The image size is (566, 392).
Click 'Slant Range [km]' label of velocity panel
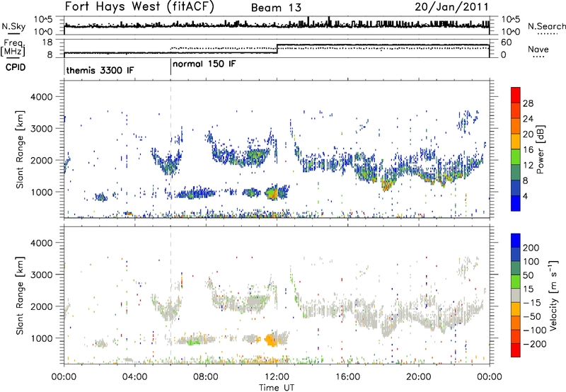(20, 295)
